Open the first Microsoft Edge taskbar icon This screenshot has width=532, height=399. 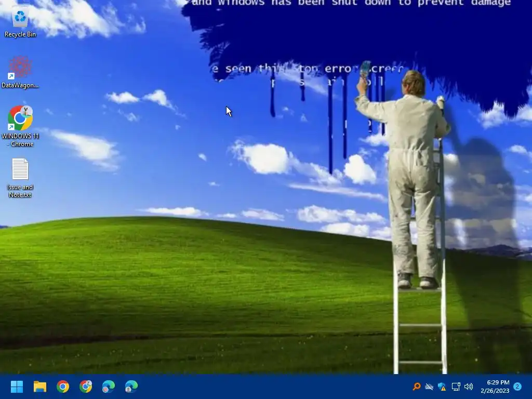(x=109, y=387)
